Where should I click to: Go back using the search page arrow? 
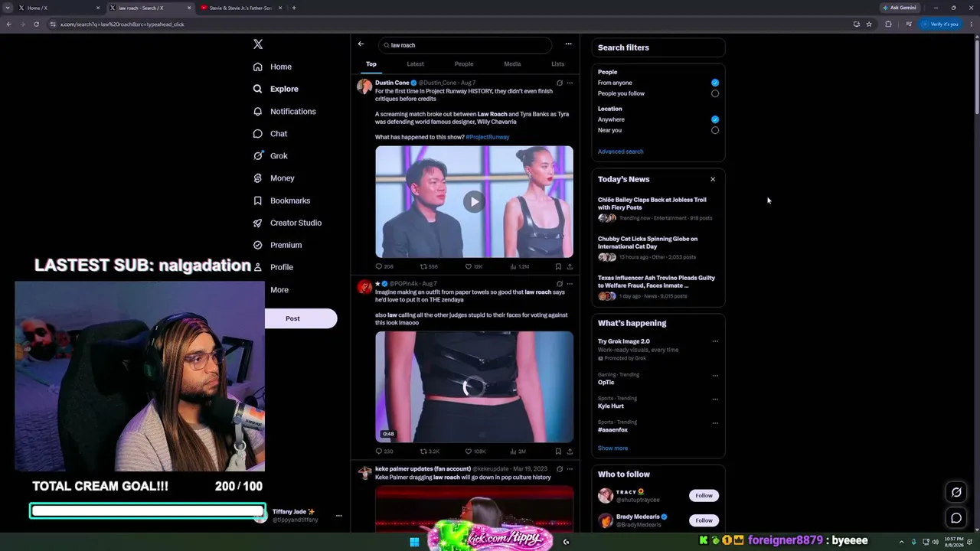pyautogui.click(x=361, y=44)
